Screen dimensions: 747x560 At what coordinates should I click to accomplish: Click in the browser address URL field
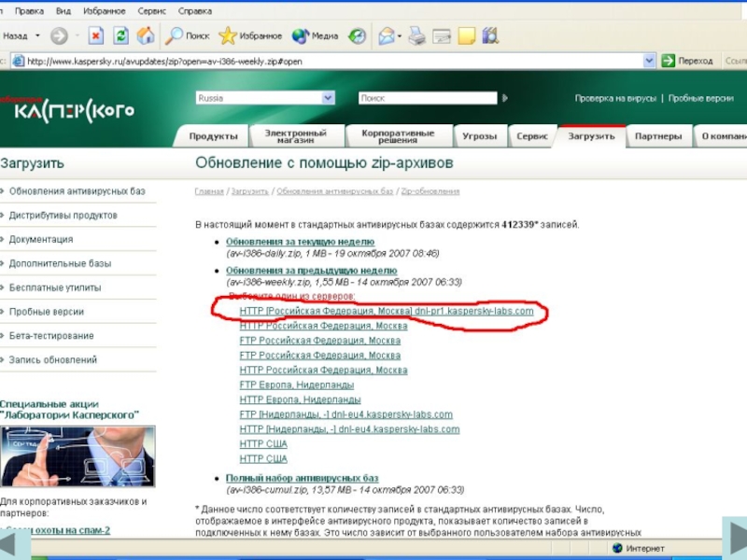tap(333, 61)
